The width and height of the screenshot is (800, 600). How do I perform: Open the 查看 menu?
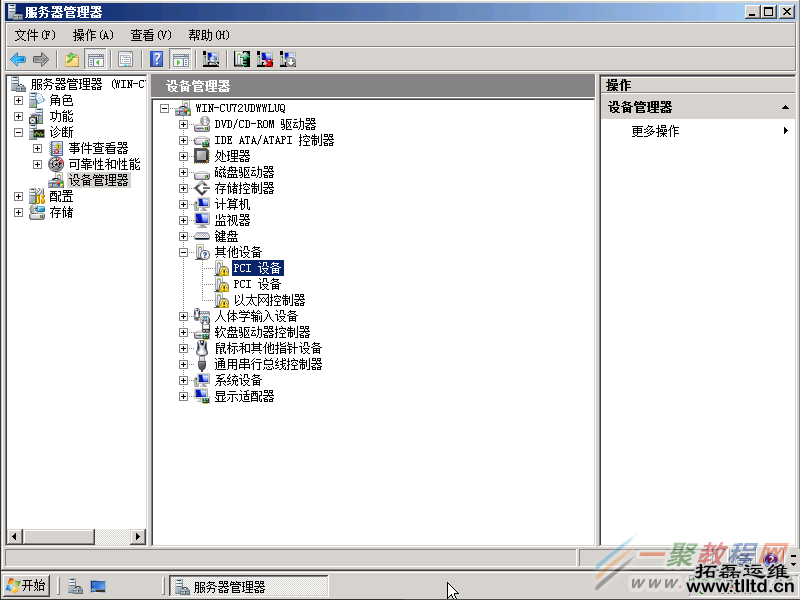(150, 34)
